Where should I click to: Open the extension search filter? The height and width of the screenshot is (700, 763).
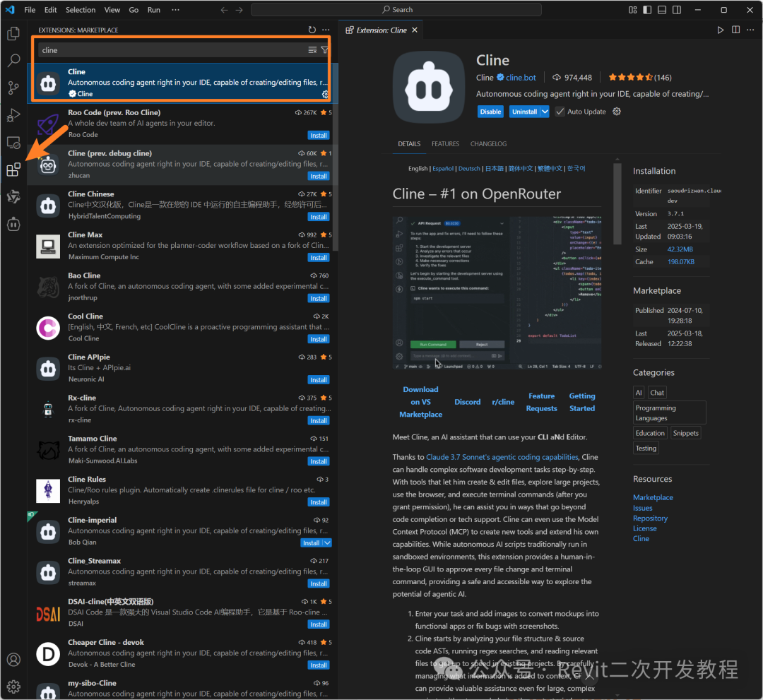pyautogui.click(x=324, y=50)
